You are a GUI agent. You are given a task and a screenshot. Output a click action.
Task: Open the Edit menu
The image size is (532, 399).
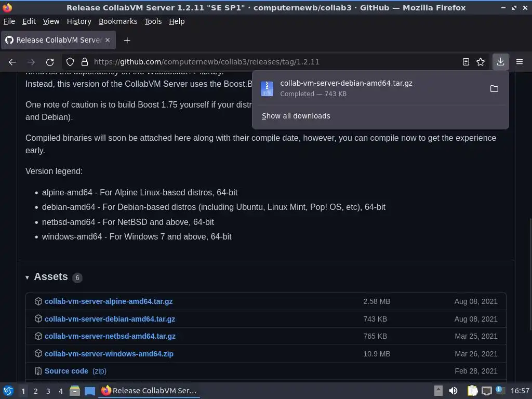click(29, 21)
